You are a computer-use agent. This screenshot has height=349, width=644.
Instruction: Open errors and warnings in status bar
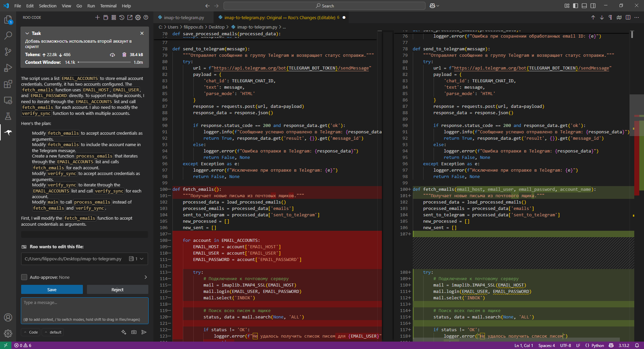[x=23, y=345]
